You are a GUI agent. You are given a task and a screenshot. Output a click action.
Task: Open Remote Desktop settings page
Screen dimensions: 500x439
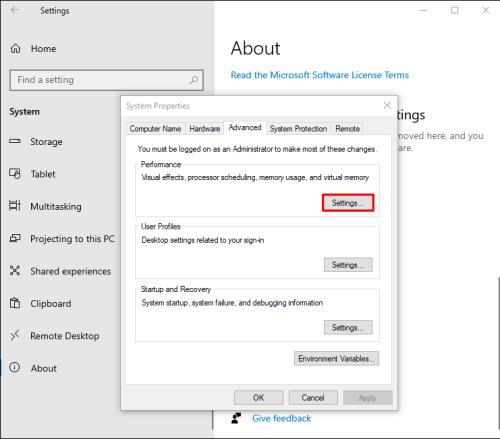[65, 336]
